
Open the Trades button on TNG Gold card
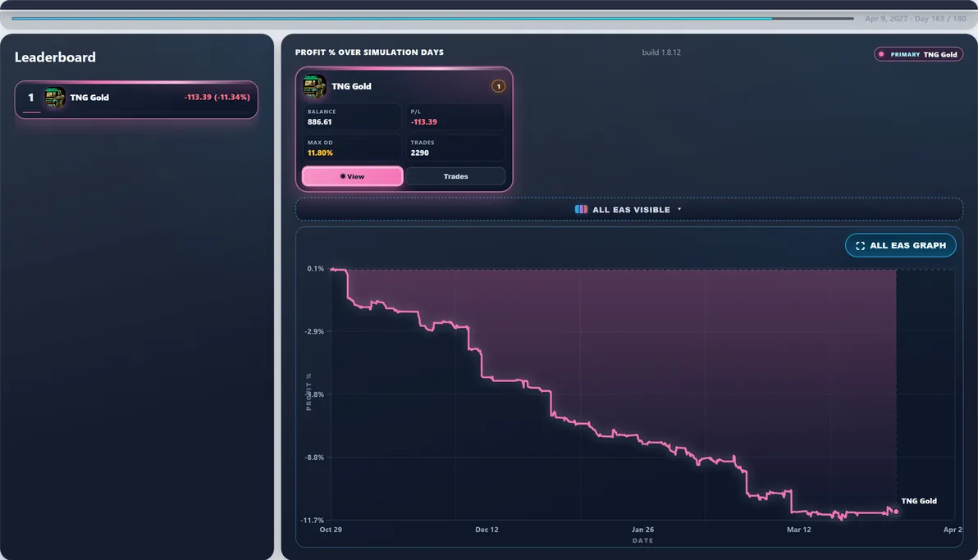click(x=455, y=176)
